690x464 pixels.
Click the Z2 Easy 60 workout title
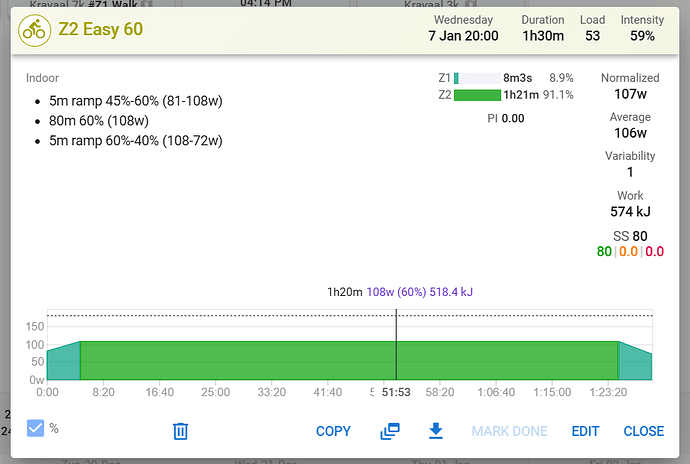(100, 28)
